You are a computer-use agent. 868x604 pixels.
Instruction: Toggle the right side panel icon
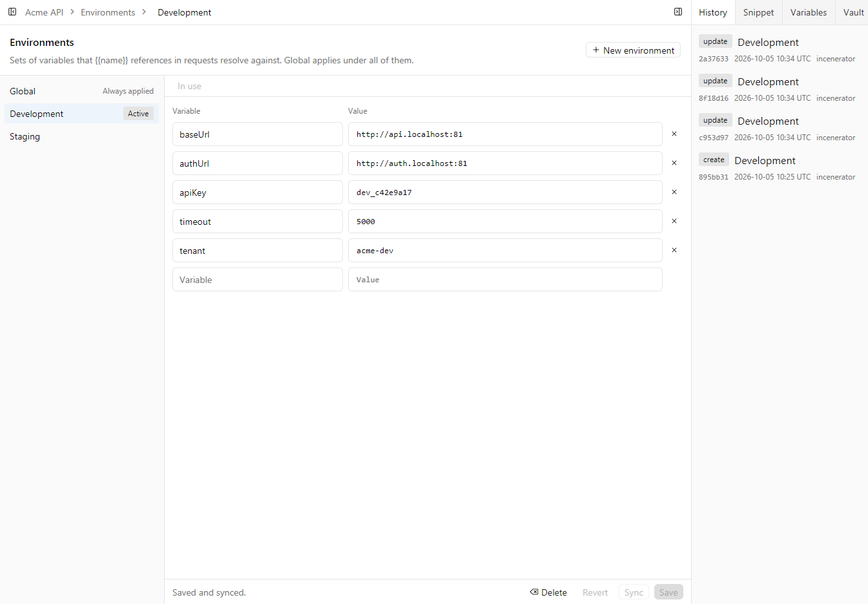pyautogui.click(x=678, y=12)
